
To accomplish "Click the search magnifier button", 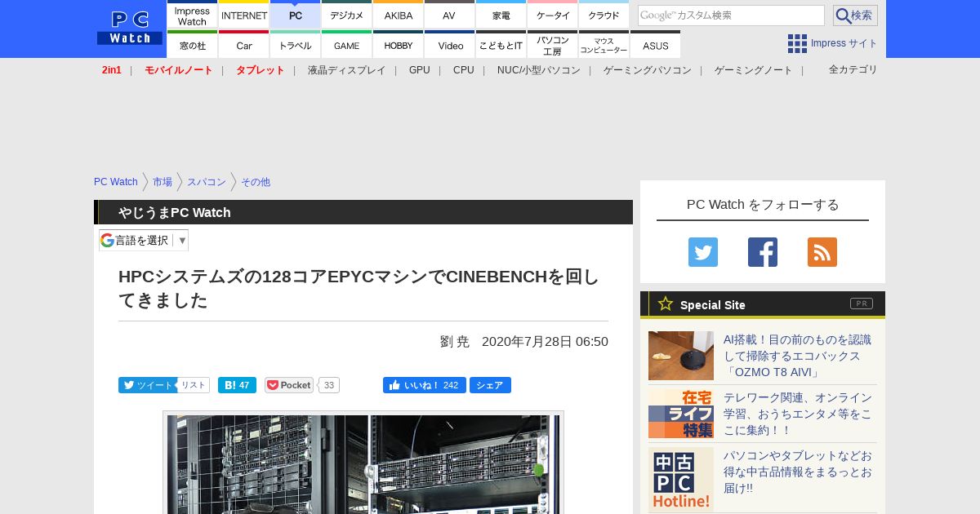I will click(x=854, y=16).
